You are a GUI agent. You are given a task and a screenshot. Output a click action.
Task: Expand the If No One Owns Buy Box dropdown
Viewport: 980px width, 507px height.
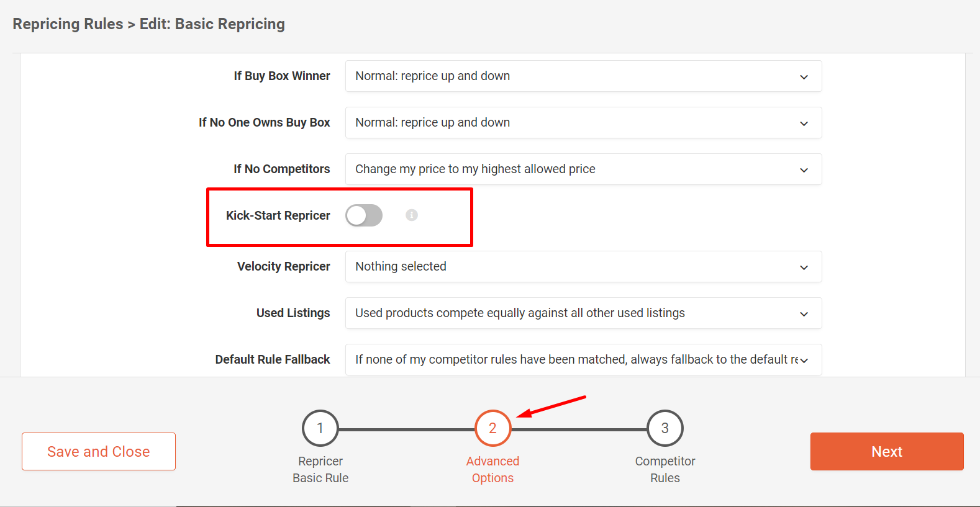point(583,123)
